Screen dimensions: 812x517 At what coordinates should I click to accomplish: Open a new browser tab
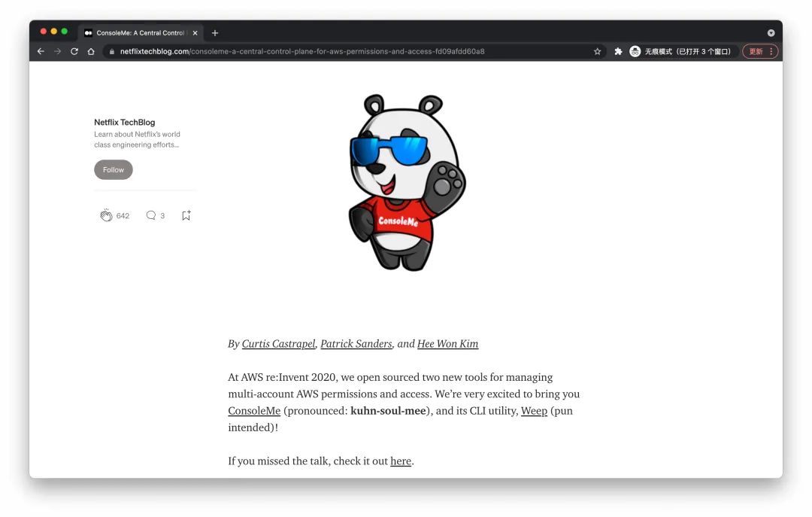click(215, 32)
